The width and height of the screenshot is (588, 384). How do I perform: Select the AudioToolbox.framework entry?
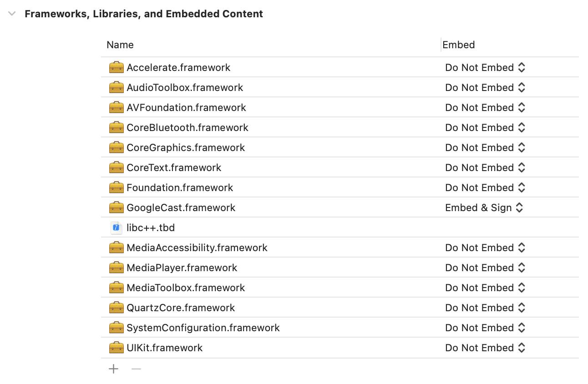coord(185,88)
